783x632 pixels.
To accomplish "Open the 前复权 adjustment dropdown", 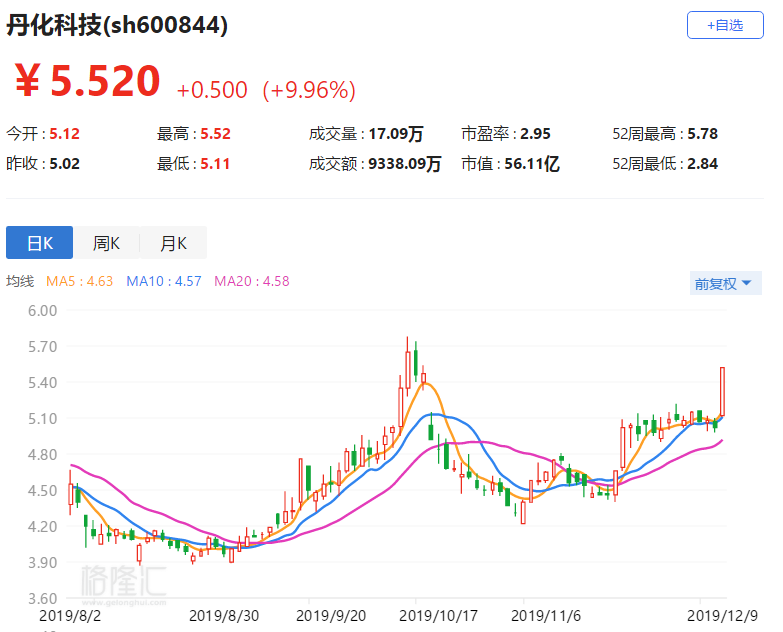I will (x=725, y=283).
